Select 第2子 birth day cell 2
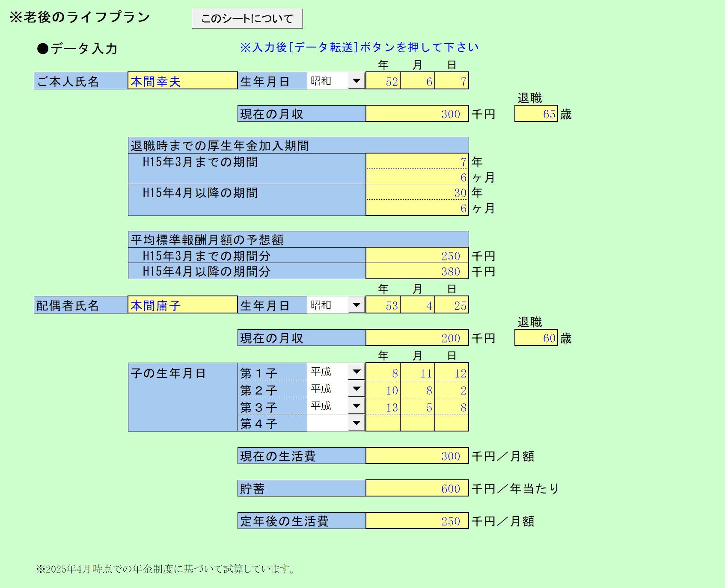Image resolution: width=725 pixels, height=588 pixels. coord(452,389)
